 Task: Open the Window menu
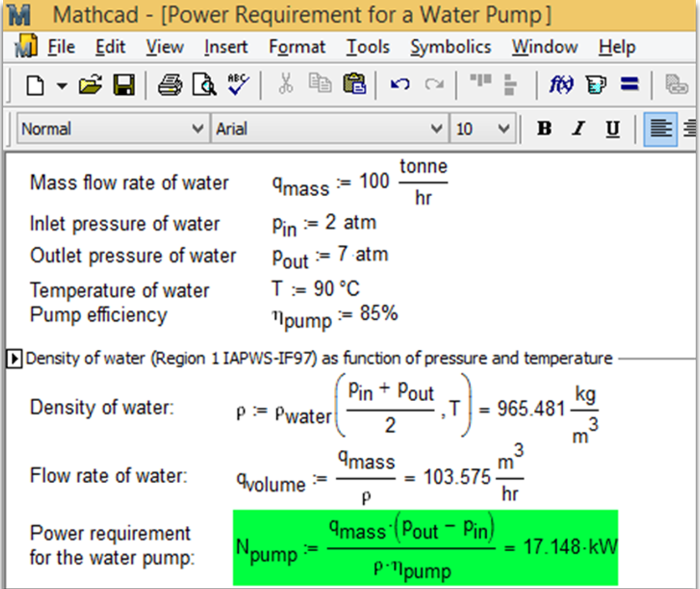pos(544,47)
